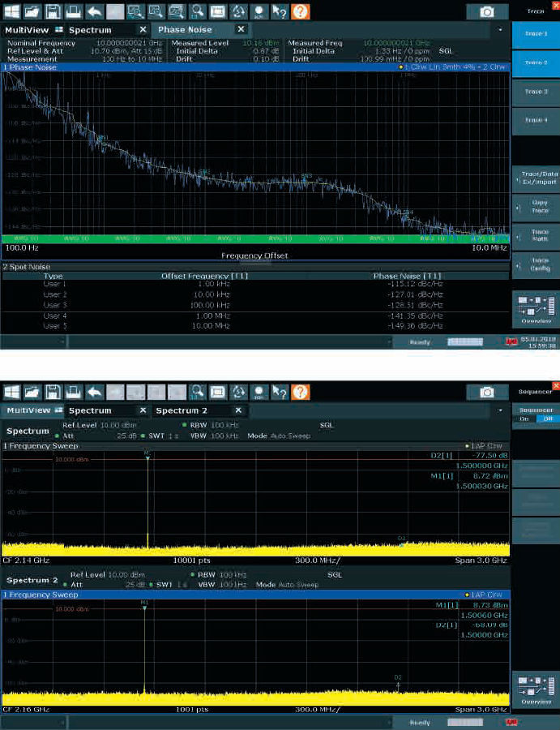
Task: Switch to Spectrum tab in upper window
Action: tap(90, 30)
